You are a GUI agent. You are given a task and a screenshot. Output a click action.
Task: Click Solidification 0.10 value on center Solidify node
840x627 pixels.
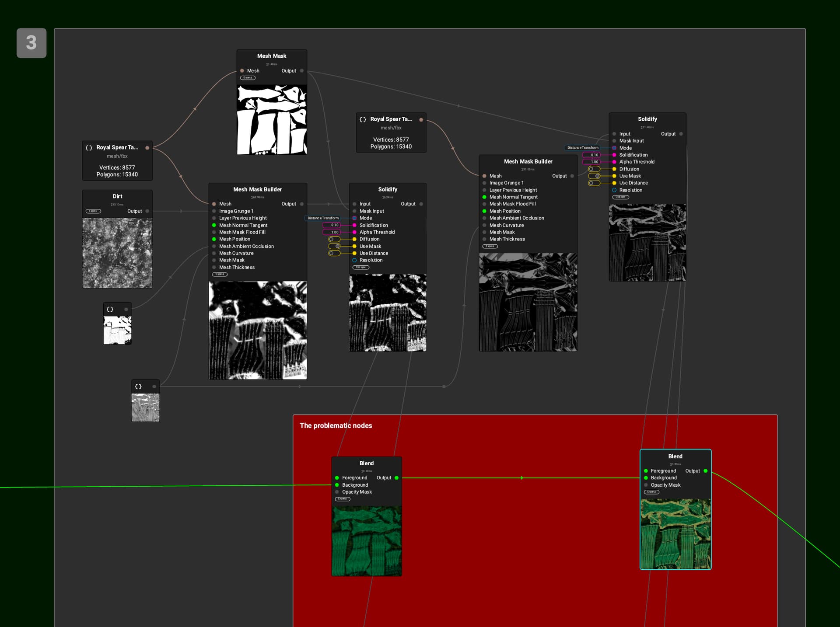pyautogui.click(x=332, y=225)
